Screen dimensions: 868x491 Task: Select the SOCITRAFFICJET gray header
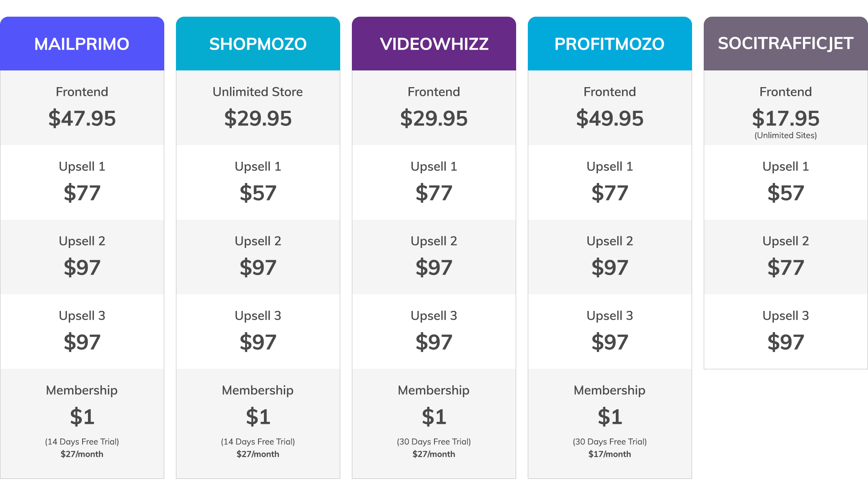click(785, 43)
